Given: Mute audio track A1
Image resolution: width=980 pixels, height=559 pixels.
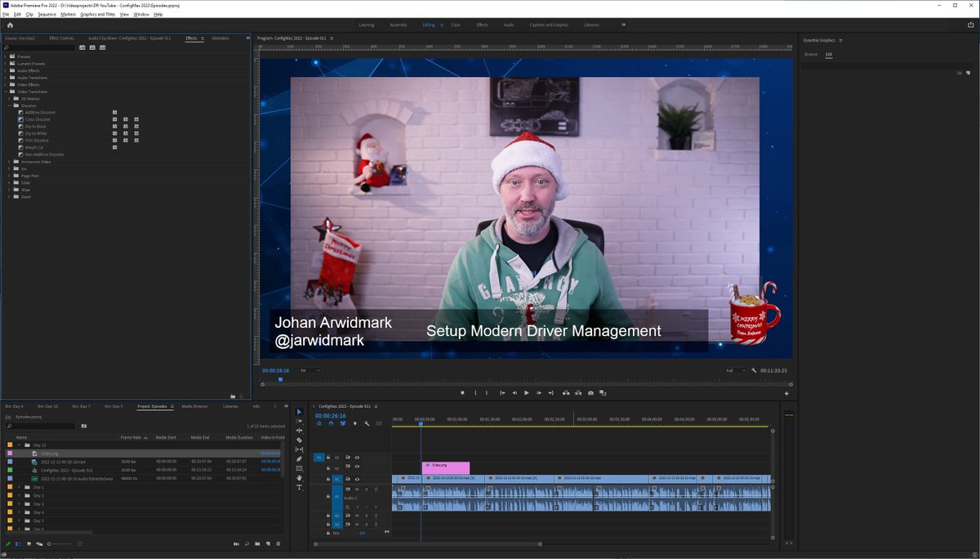Looking at the screenshot, I should coord(357,490).
